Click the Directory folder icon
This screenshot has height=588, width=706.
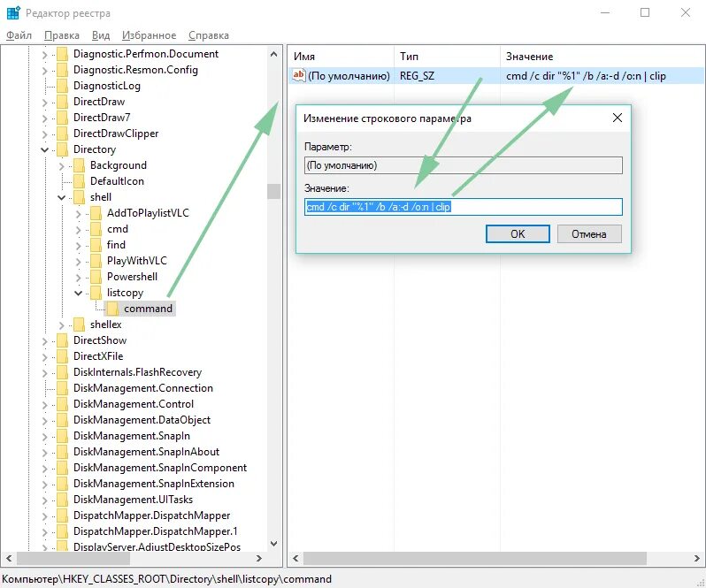(63, 149)
